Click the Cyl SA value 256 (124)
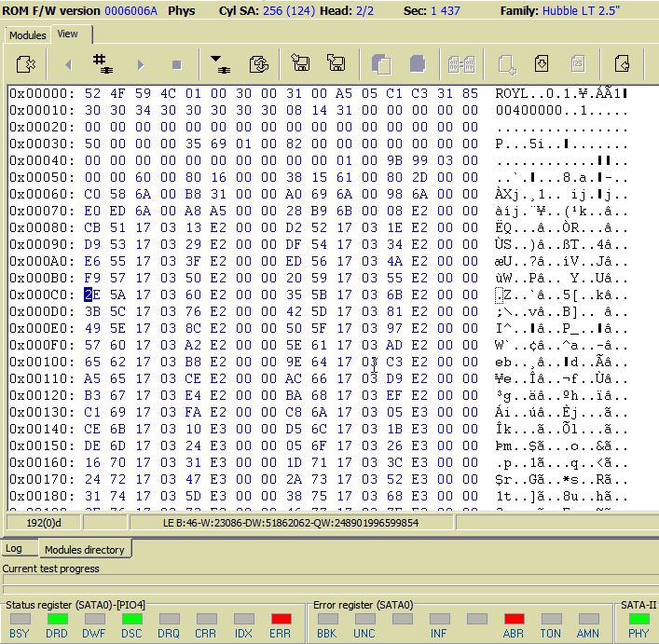The width and height of the screenshot is (659, 644). click(x=289, y=10)
